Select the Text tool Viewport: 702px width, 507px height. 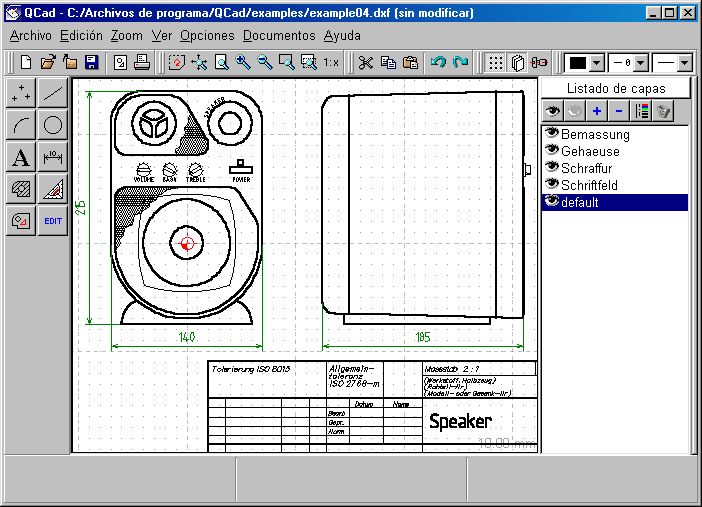point(22,157)
